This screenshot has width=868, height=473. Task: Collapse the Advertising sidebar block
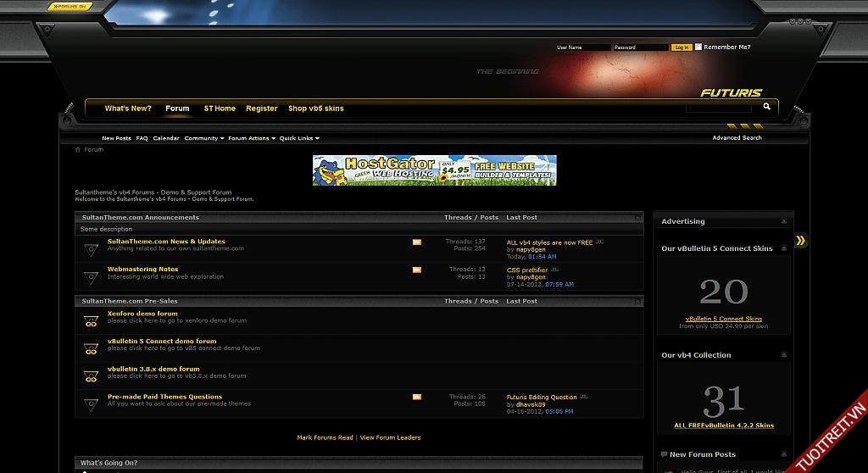tap(784, 221)
